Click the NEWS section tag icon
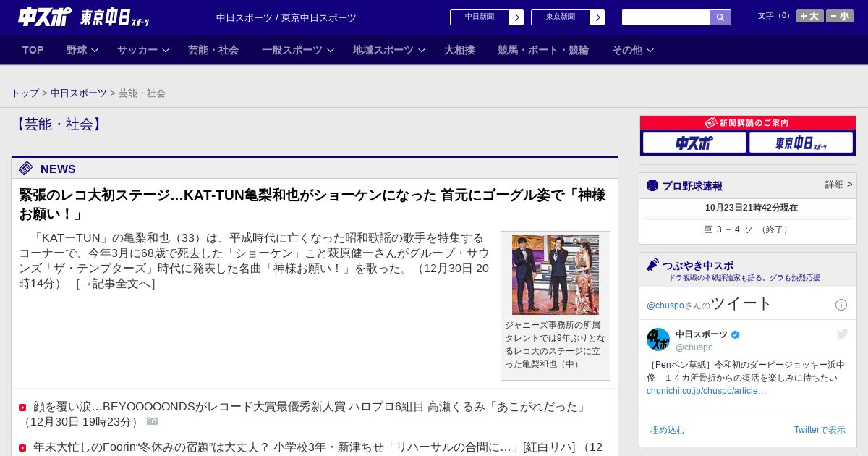 click(26, 169)
